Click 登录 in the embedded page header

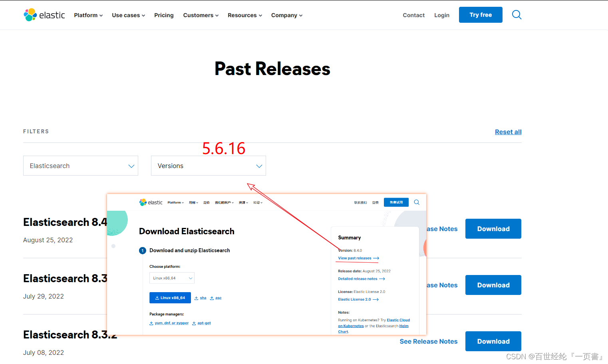(376, 203)
